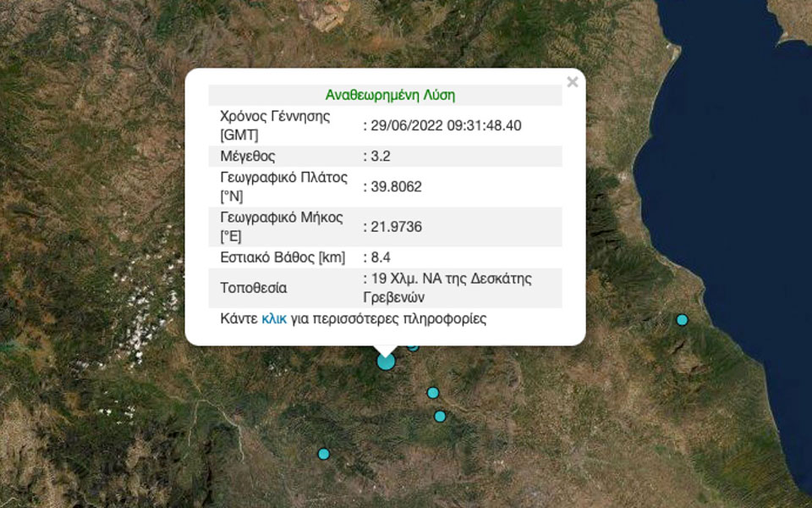Image resolution: width=812 pixels, height=508 pixels.
Task: Click the southwestern earthquake marker on the map
Action: [x=322, y=453]
